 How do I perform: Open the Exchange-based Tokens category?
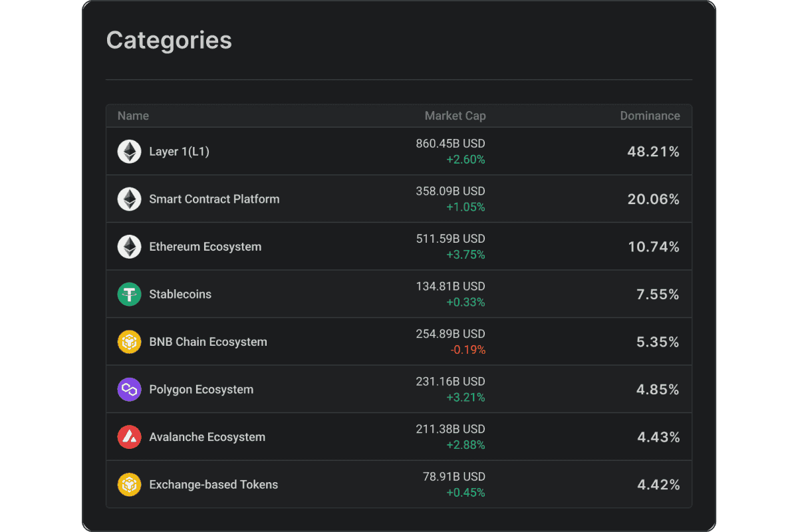point(213,485)
